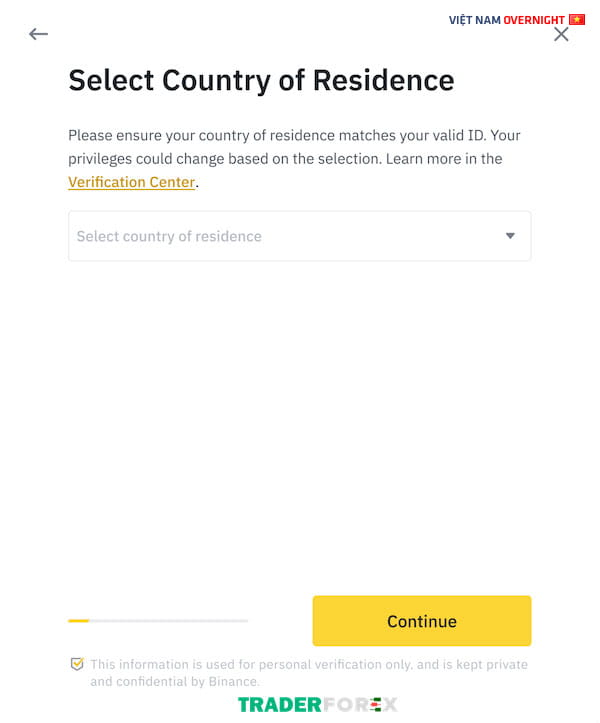This screenshot has height=723, width=600.
Task: Click the 'Learn more in the' sentence
Action: pos(444,159)
